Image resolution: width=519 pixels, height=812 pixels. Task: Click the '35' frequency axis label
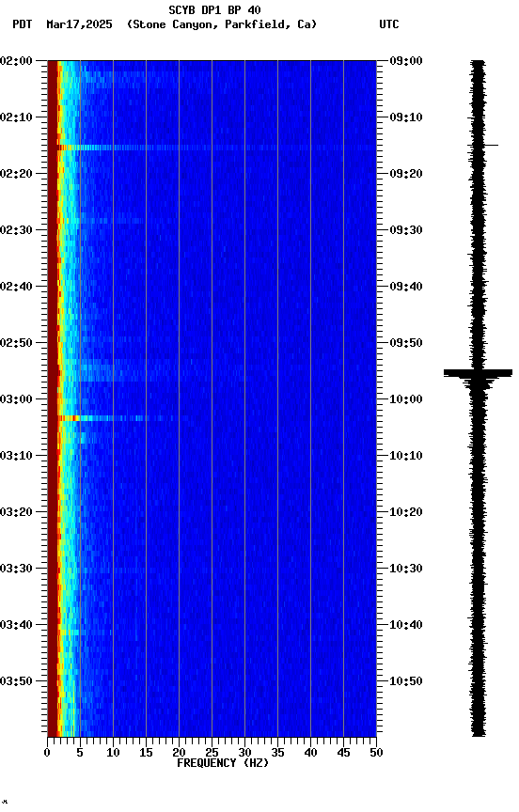click(277, 753)
